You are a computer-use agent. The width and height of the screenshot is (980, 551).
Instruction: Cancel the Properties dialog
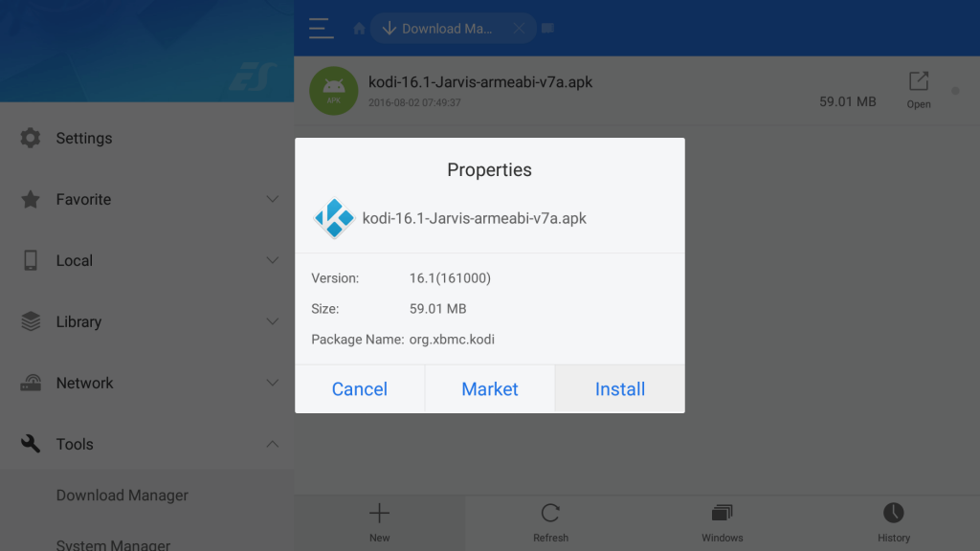click(x=360, y=388)
